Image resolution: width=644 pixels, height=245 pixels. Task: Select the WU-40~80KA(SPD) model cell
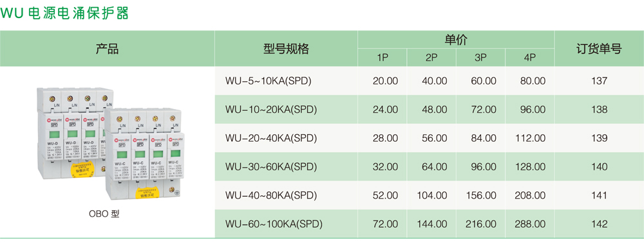tap(286, 195)
